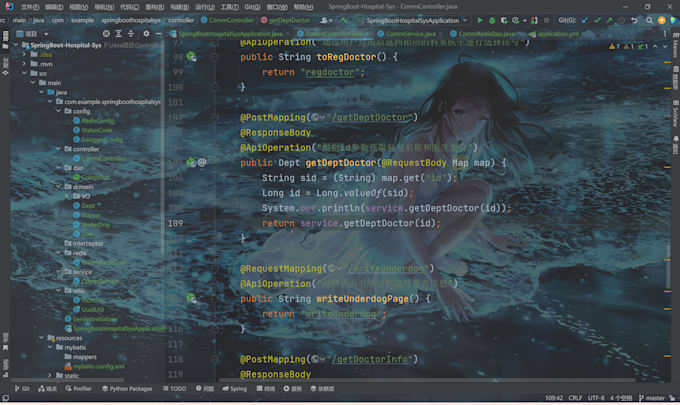Viewport: 680px width, 405px height.
Task: Collapse all in project panel
Action: click(131, 33)
